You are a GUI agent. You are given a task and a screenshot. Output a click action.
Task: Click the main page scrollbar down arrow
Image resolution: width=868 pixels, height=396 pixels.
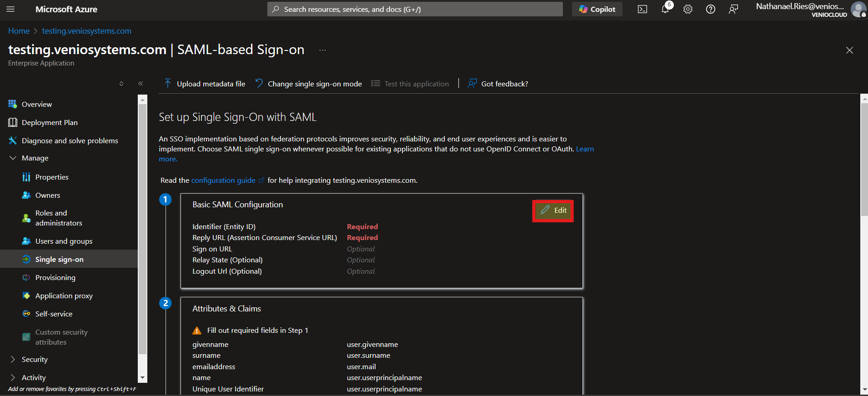tap(864, 390)
